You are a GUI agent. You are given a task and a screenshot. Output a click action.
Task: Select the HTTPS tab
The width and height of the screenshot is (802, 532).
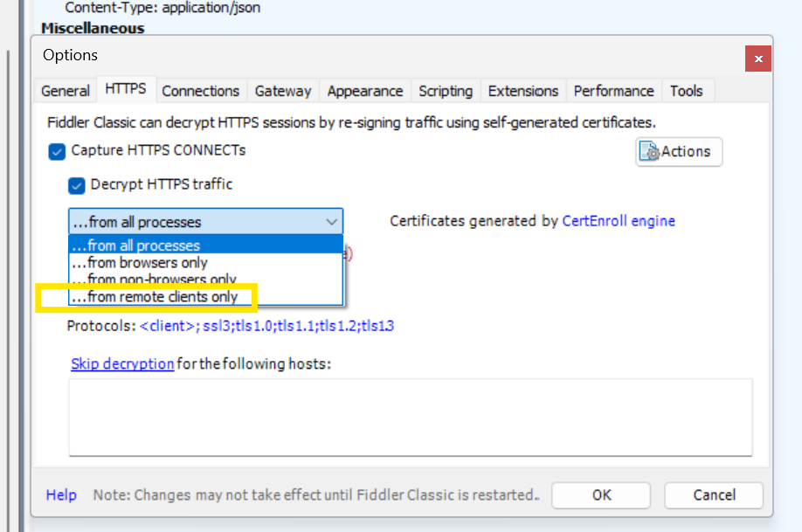126,89
